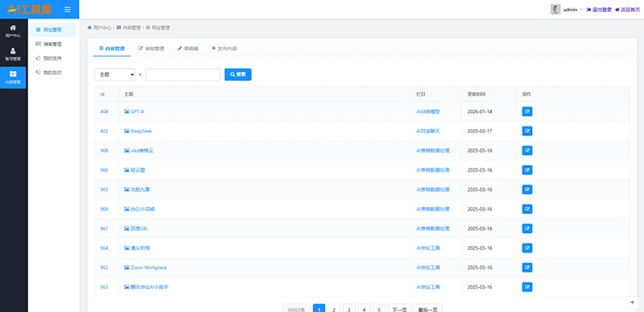Go to page 2
The image size is (644, 312).
tap(334, 310)
